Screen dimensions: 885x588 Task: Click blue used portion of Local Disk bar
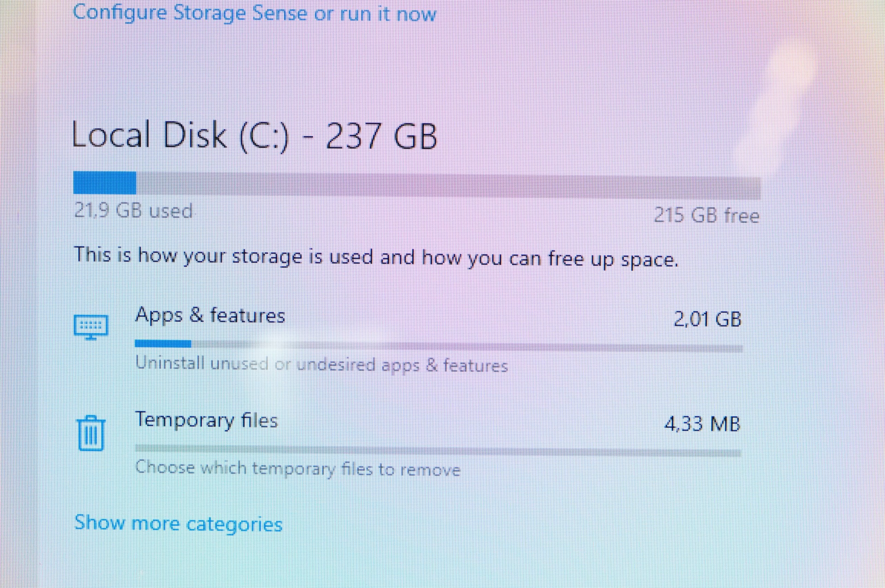coord(105,183)
